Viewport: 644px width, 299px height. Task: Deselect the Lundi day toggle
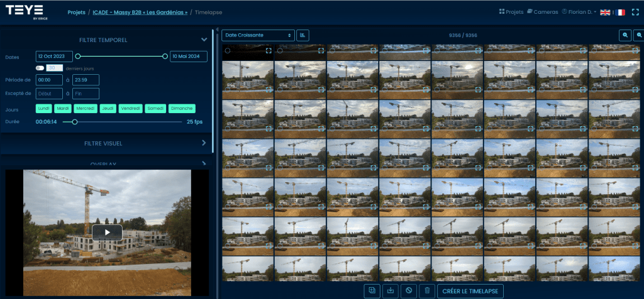(x=43, y=109)
